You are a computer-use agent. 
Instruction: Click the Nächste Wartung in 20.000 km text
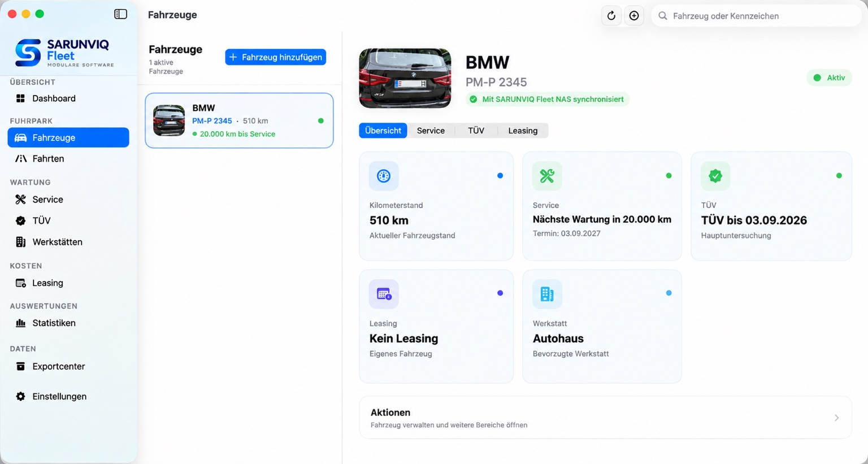coord(602,219)
